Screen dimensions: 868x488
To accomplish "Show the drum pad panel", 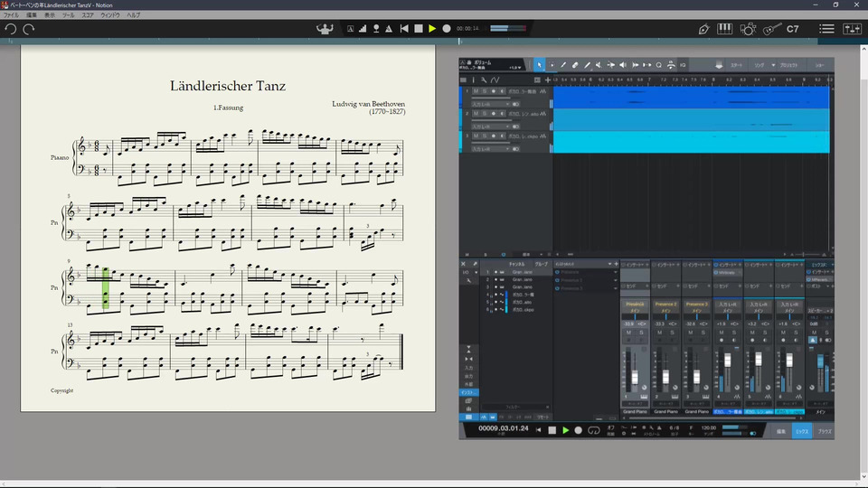I will (x=748, y=29).
